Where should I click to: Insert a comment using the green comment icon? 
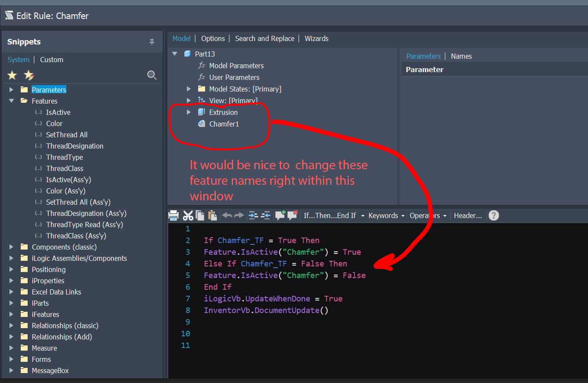281,215
